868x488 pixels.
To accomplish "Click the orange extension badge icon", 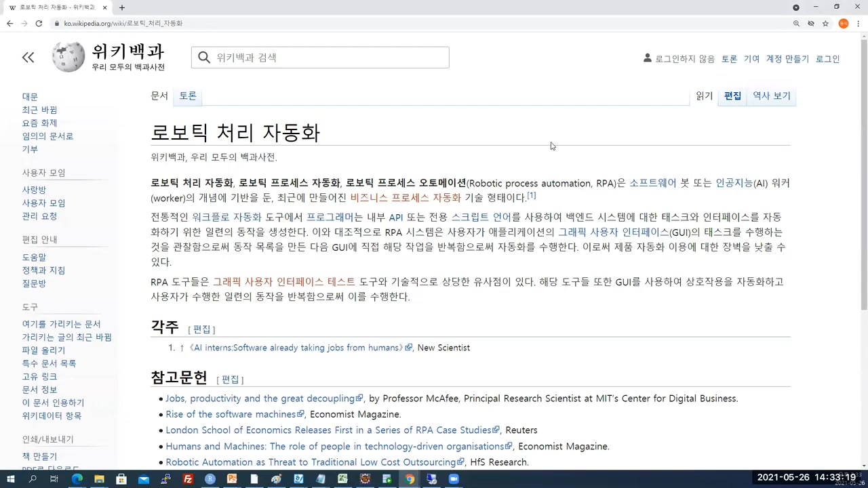I will point(844,23).
